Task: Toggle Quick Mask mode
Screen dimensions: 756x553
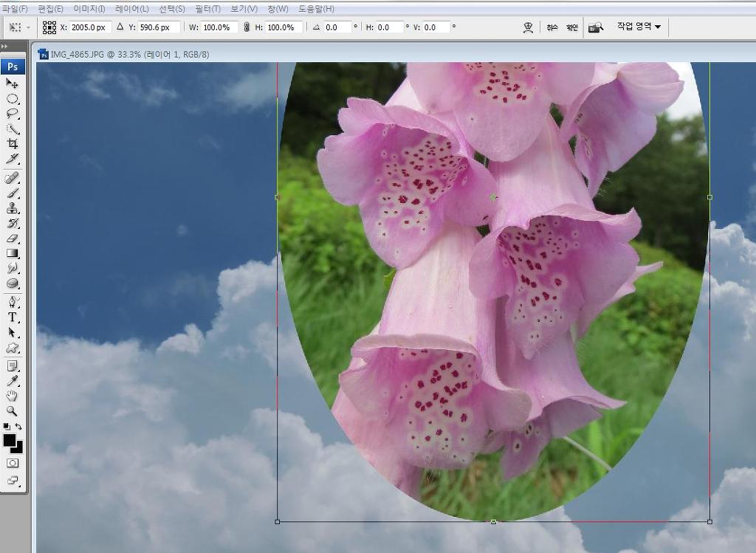Action: 13,463
